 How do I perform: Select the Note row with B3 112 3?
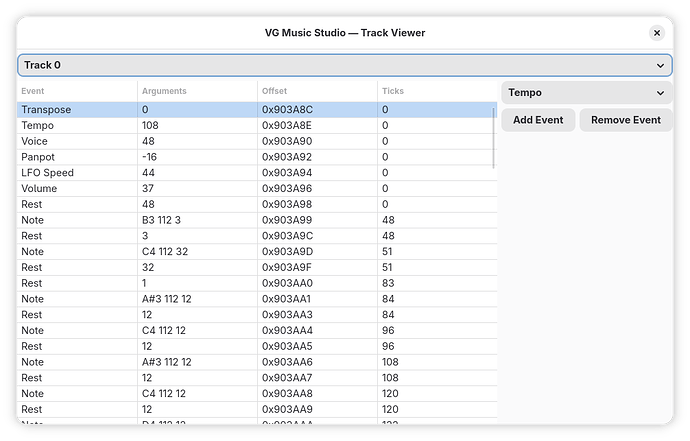[x=257, y=220]
